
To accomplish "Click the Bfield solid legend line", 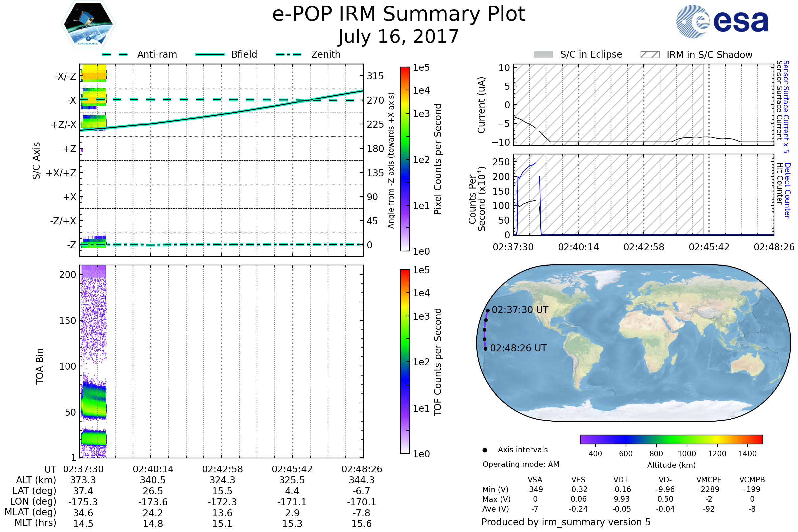I will coord(210,54).
